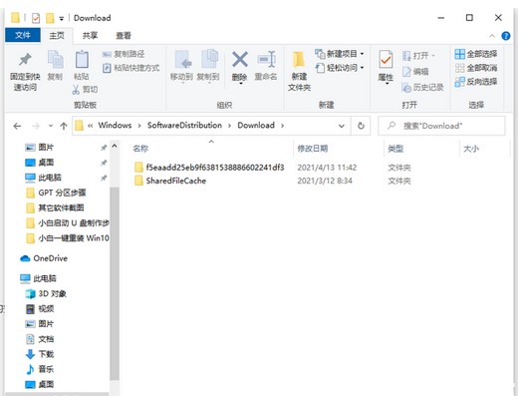Click the Back navigation arrow
Image resolution: width=532 pixels, height=396 pixels.
tap(17, 126)
